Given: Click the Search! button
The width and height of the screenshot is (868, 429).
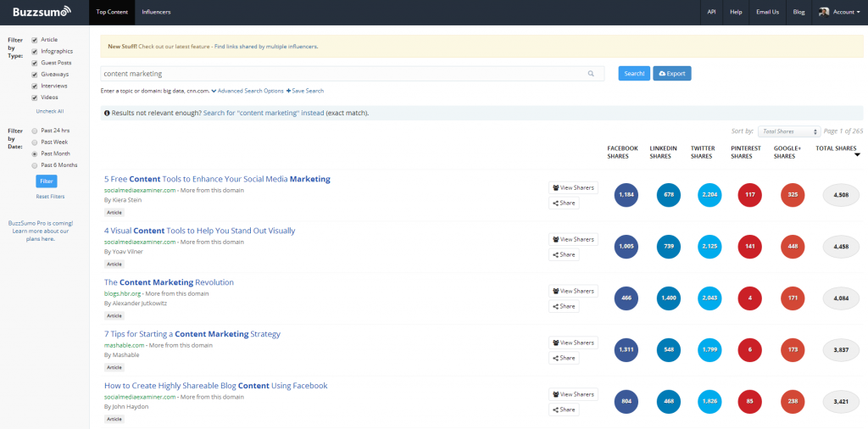Looking at the screenshot, I should click(x=634, y=74).
